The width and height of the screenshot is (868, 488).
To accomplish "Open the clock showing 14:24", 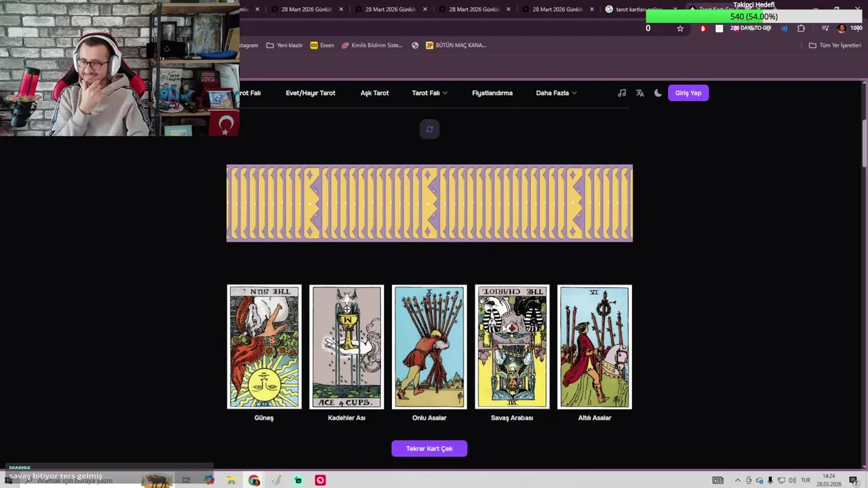I will 829,481.
